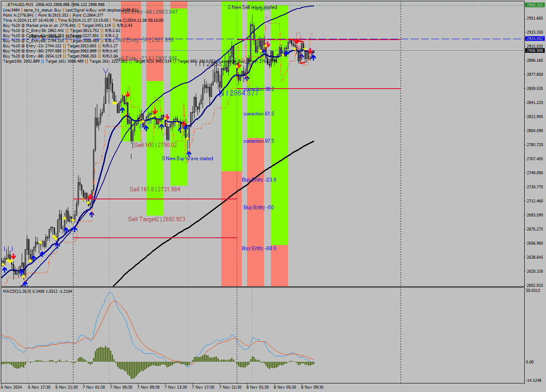Click the 2730.775 price scale value

(x=535, y=187)
